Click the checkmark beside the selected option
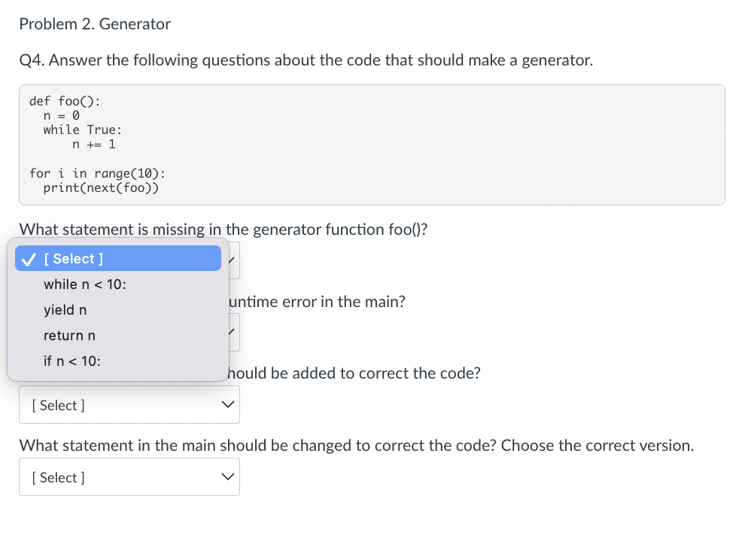Viewport: 742px width, 560px height. tap(29, 259)
